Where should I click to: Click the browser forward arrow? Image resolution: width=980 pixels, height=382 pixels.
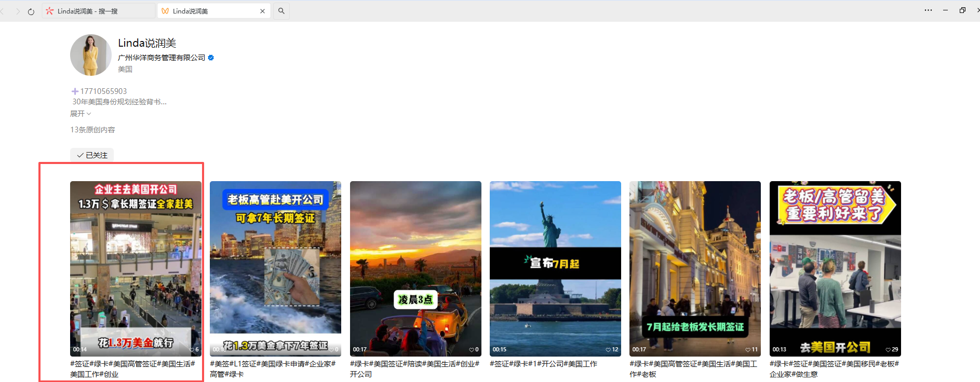tap(18, 11)
